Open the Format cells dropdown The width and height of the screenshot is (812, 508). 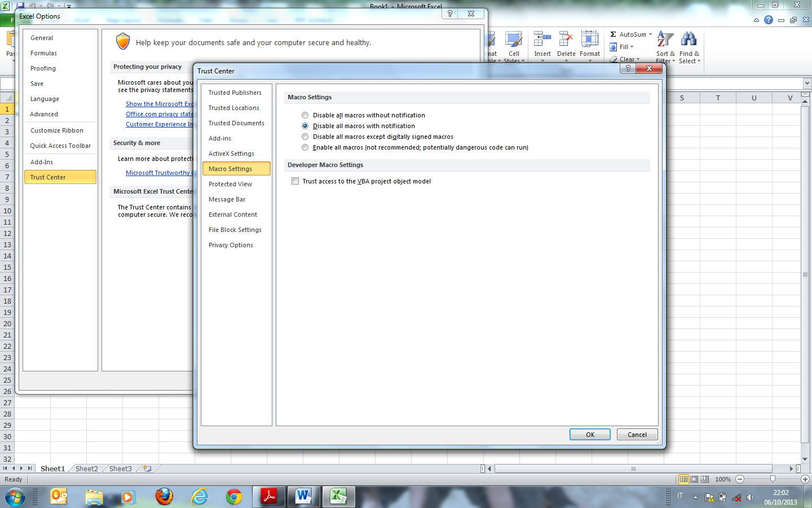click(x=590, y=45)
